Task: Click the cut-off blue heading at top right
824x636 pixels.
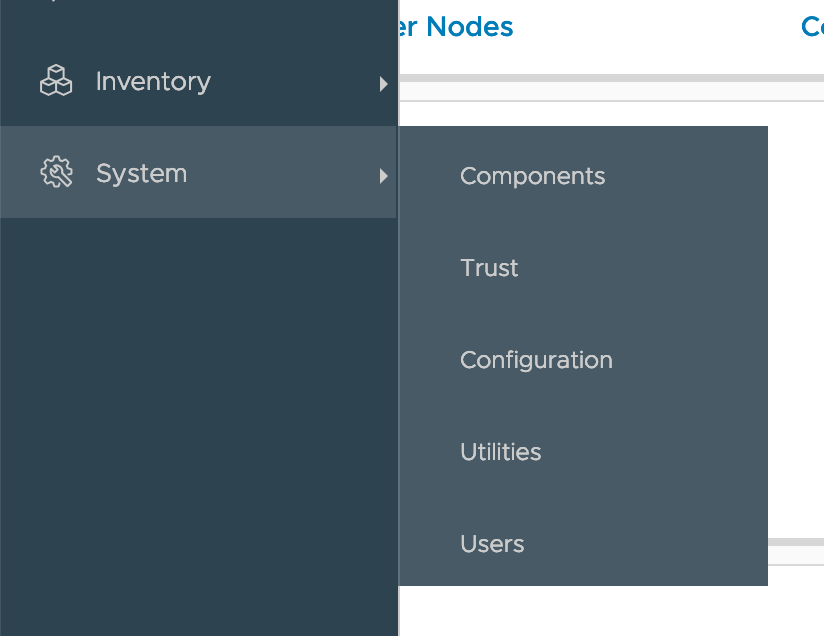Action: (812, 27)
